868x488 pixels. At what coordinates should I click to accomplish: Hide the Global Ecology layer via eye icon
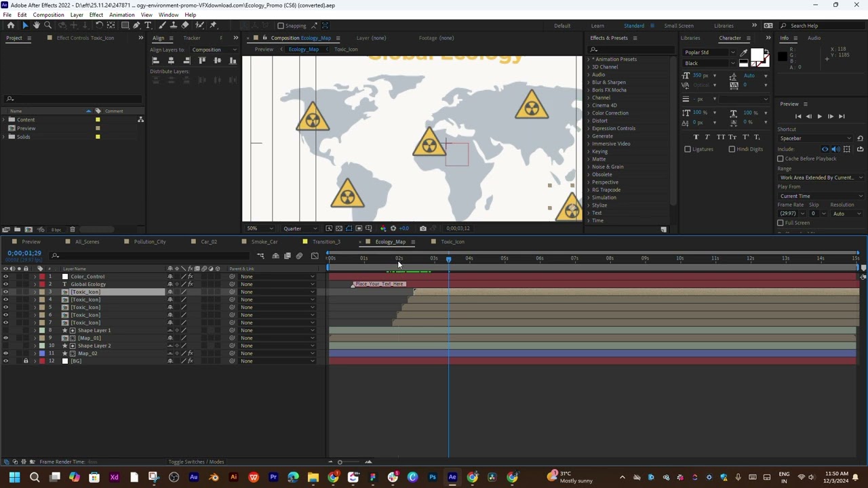(x=6, y=284)
